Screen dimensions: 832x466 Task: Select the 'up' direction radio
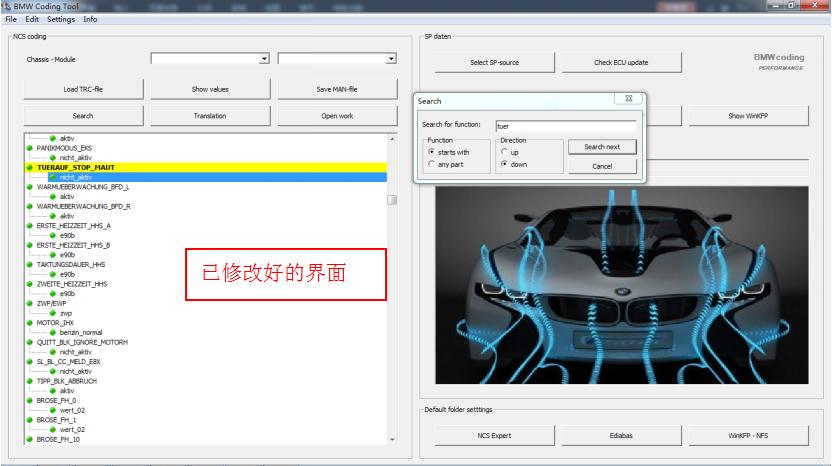(504, 152)
